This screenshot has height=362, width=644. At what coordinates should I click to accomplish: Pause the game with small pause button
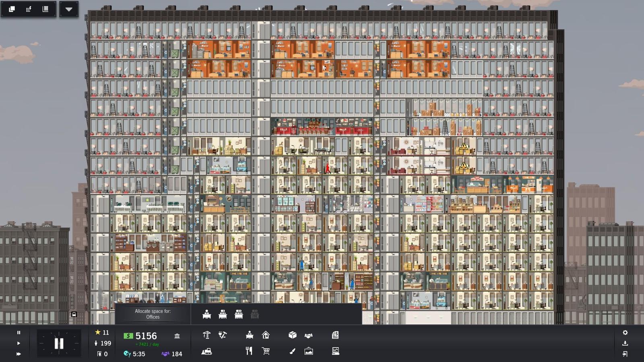(x=19, y=333)
